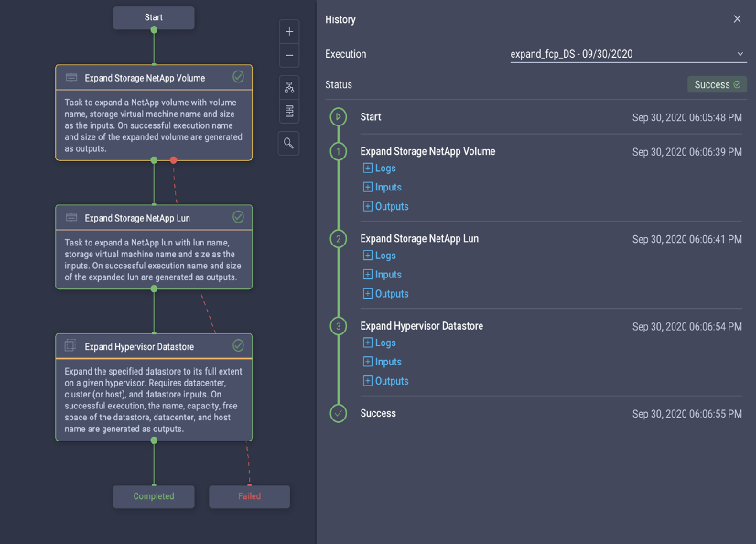
Task: Click the hierarchy auto-layout icon
Action: [x=289, y=88]
